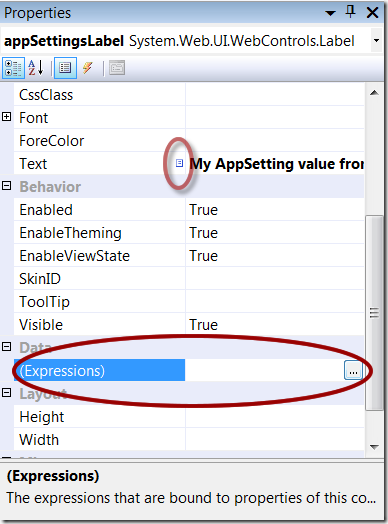Select the (Expressions) property row
Image resolution: width=388 pixels, height=524 pixels.
point(189,370)
